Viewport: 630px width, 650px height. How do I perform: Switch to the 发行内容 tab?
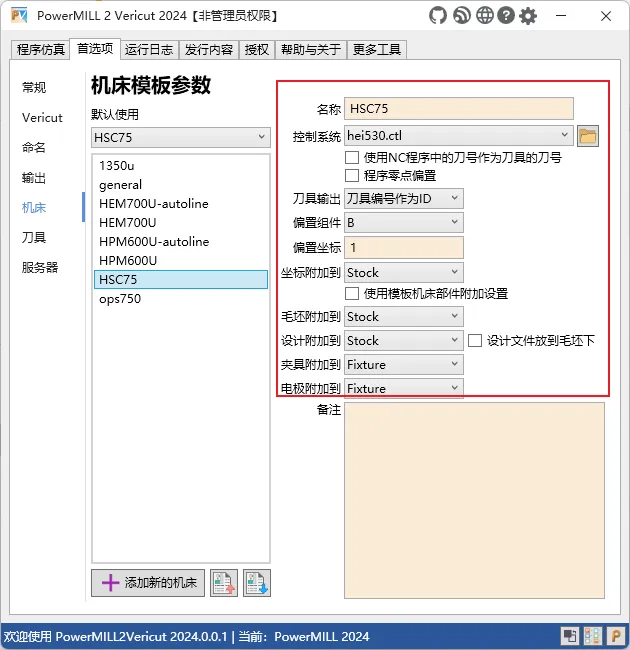point(209,50)
